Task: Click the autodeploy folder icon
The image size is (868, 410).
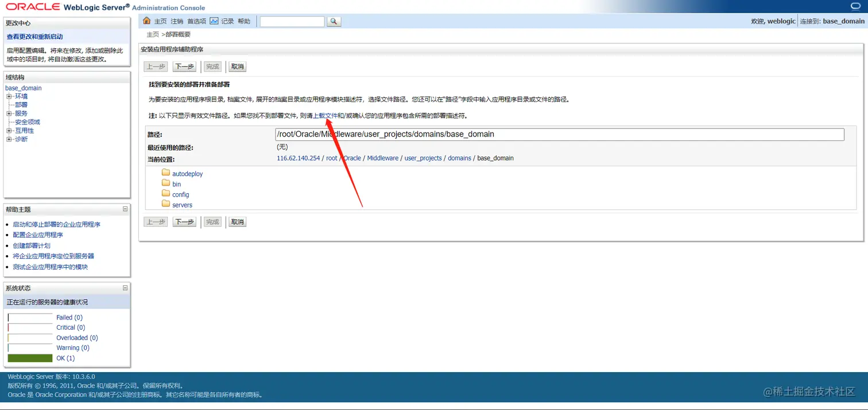Action: tap(166, 173)
